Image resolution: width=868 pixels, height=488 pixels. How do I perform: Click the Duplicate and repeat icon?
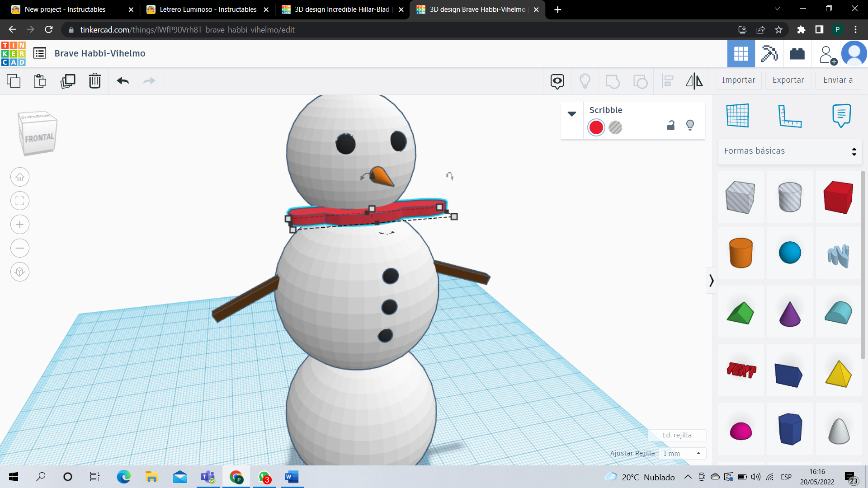click(x=68, y=81)
